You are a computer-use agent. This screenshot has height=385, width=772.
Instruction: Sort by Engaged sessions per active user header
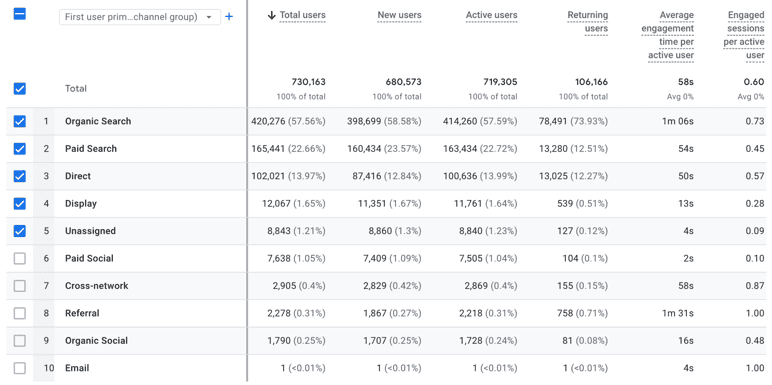744,35
